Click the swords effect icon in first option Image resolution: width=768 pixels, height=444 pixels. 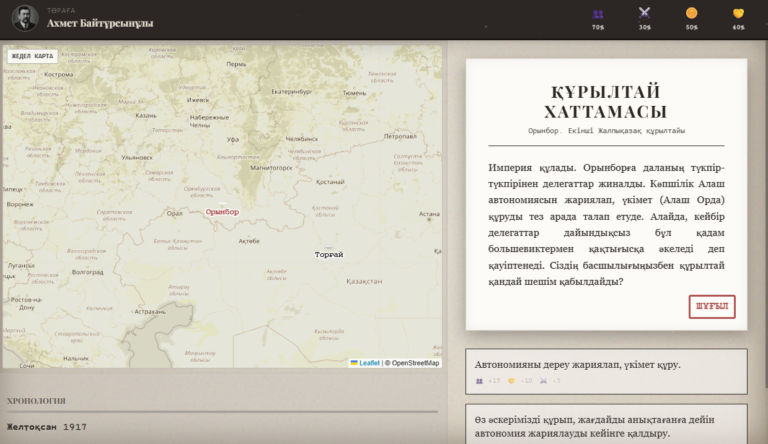click(543, 381)
